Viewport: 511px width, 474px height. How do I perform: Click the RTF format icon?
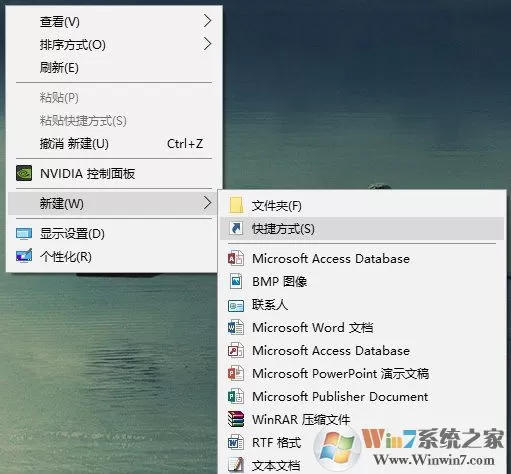coord(236,442)
